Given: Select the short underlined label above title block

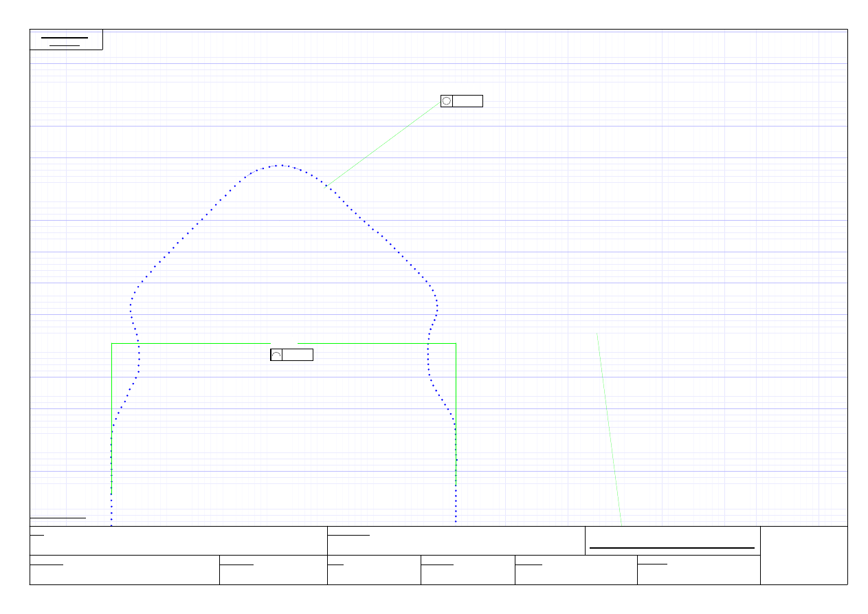Looking at the screenshot, I should pyautogui.click(x=58, y=517).
